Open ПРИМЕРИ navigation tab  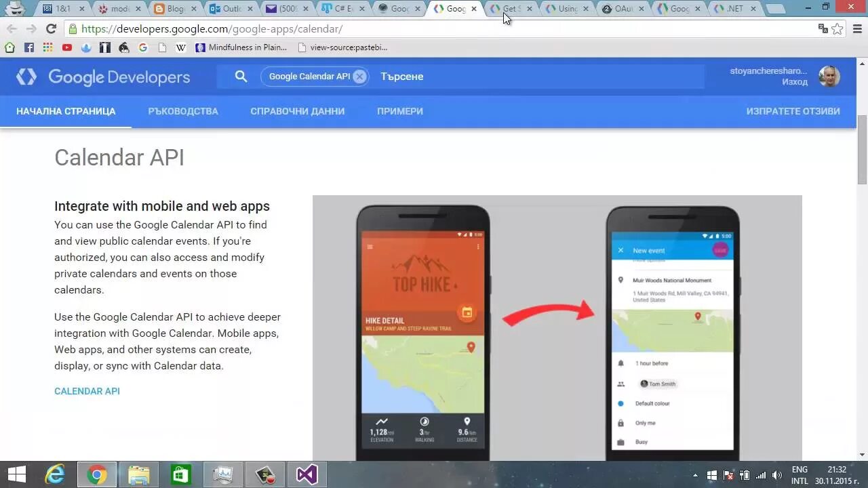[x=400, y=111]
